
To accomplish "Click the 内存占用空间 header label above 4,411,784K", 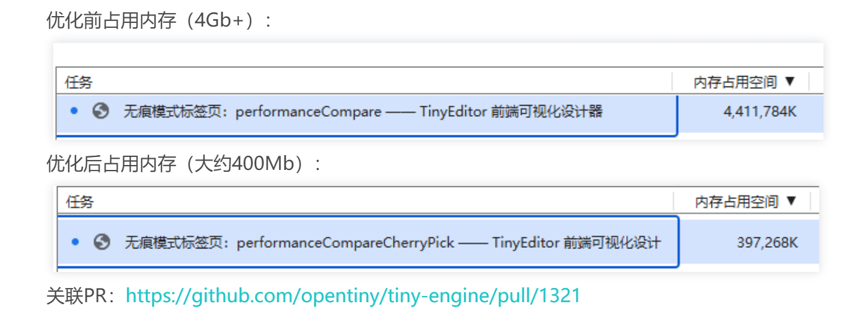I will tap(735, 82).
